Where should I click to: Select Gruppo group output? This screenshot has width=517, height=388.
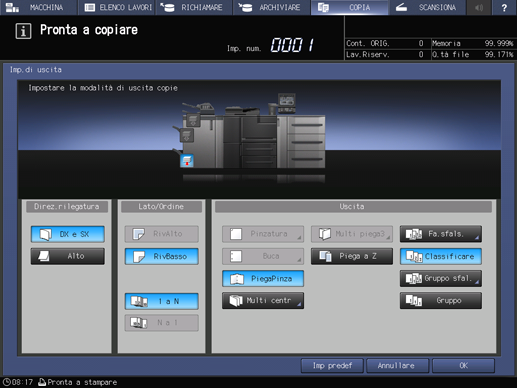point(441,301)
